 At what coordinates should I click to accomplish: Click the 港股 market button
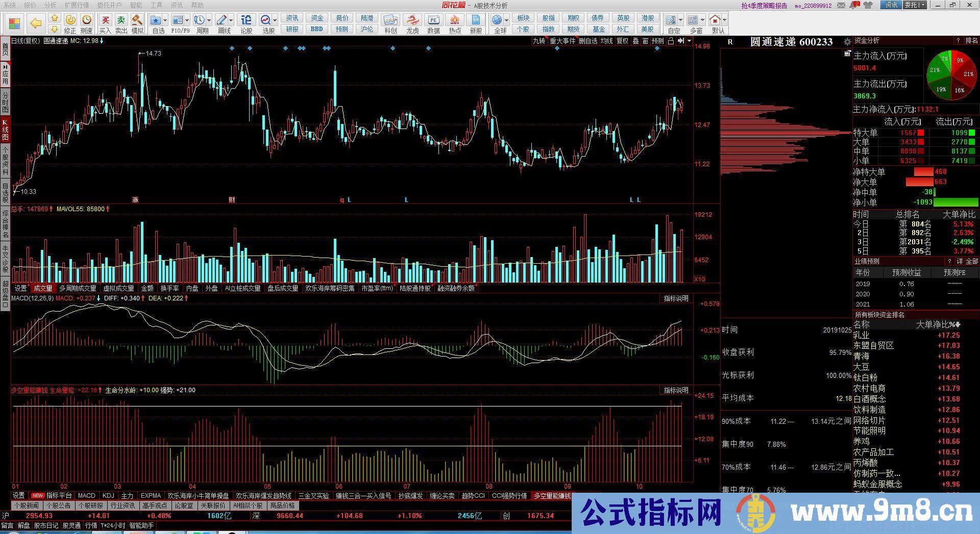648,18
